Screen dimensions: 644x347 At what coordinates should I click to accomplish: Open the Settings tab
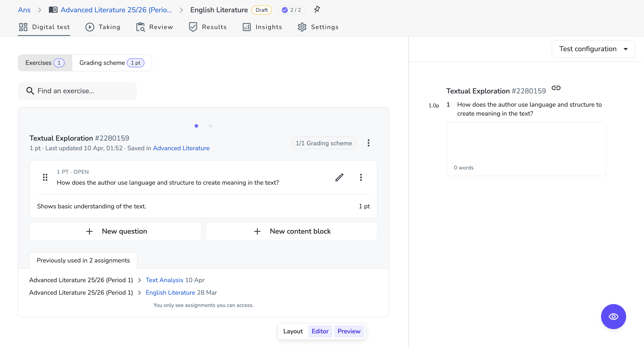(318, 27)
